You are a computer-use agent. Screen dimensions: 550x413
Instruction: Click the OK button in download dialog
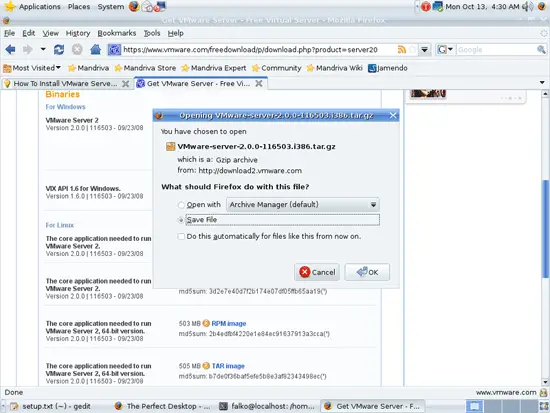click(x=367, y=272)
